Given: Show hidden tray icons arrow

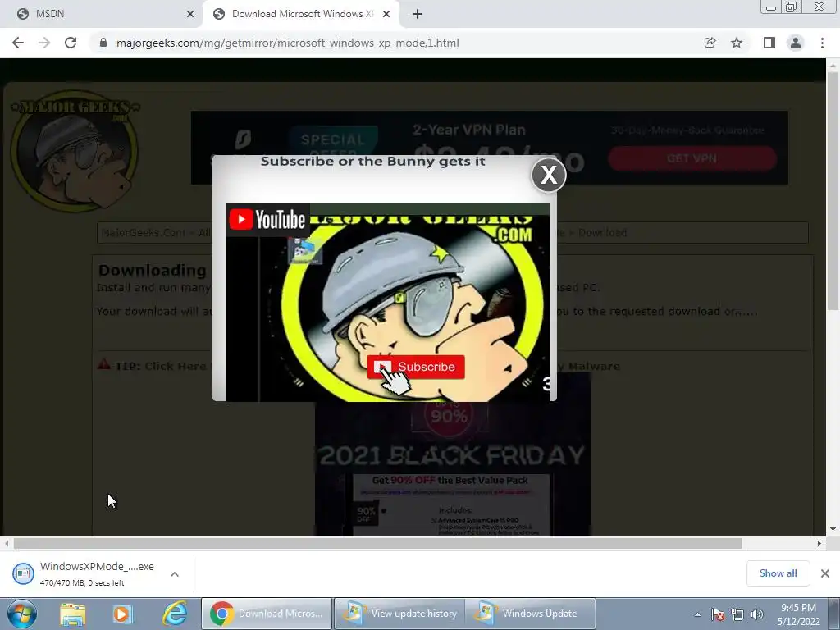Looking at the screenshot, I should click(697, 614).
